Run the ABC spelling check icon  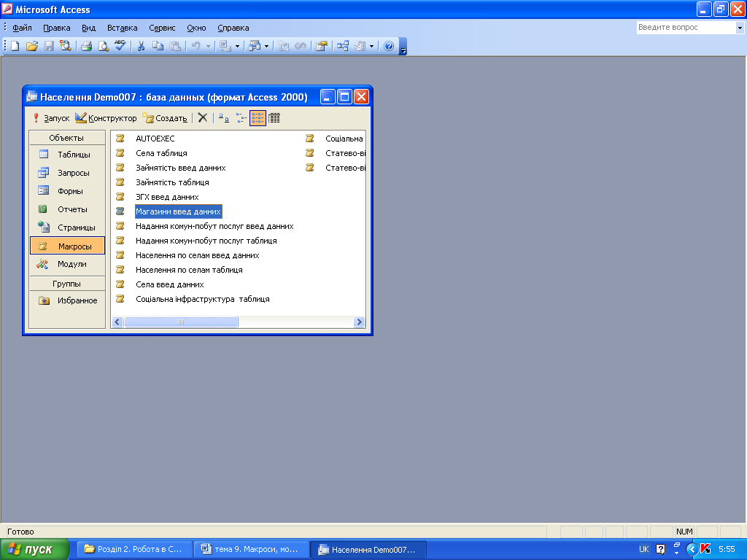coord(120,46)
